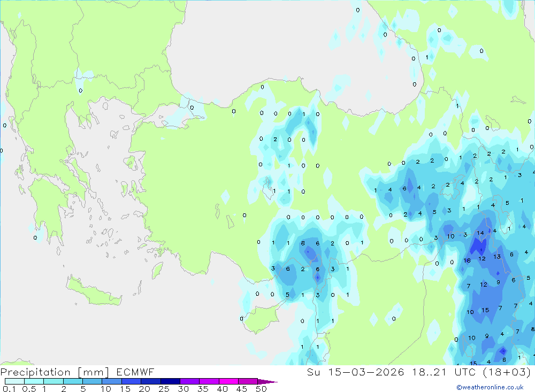The image size is (535, 392).
Task: Click the 25–30 mm navy legend swatch
Action: [170, 381]
